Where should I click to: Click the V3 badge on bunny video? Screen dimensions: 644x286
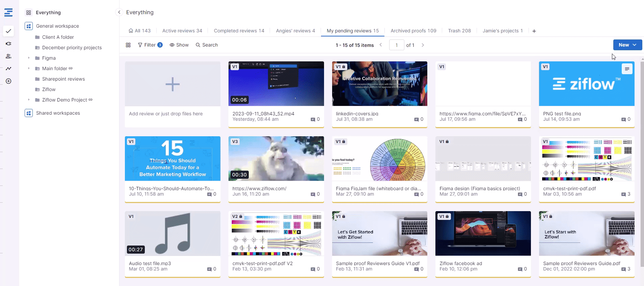(235, 142)
